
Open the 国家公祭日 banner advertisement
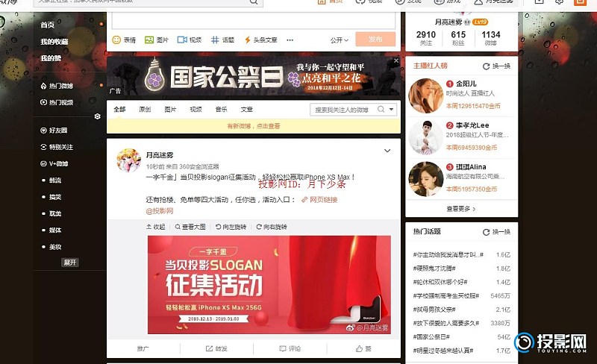coord(254,77)
